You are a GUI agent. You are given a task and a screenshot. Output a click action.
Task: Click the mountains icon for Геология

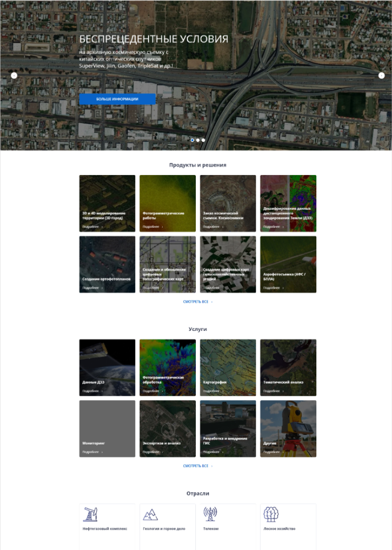pos(150,515)
